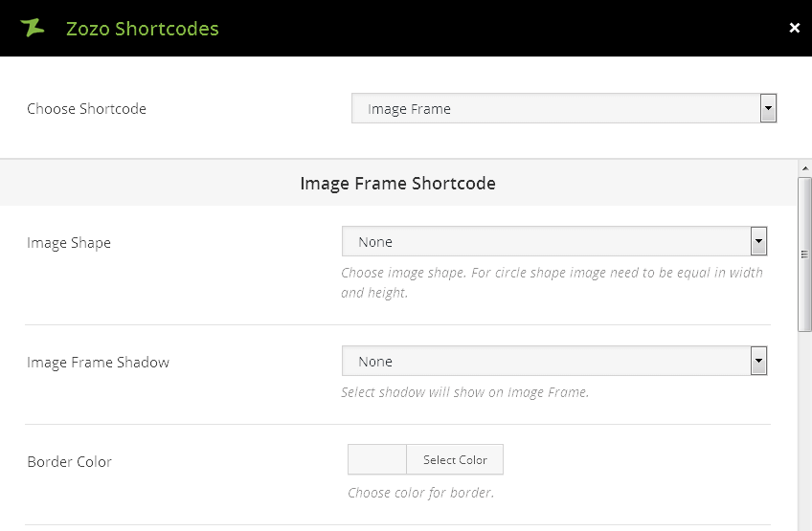Open the Image Shape None select field
Image resolution: width=812 pixels, height=531 pixels.
[546, 242]
